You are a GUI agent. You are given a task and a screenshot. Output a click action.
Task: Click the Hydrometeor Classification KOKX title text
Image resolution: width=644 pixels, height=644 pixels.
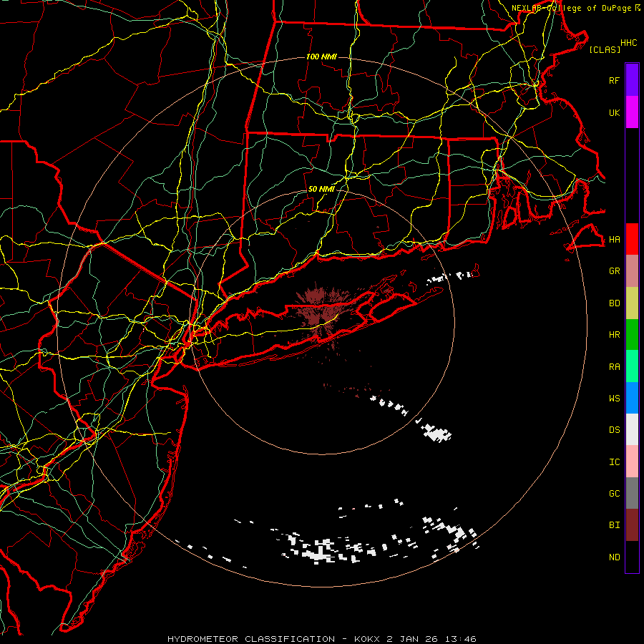pyautogui.click(x=322, y=639)
